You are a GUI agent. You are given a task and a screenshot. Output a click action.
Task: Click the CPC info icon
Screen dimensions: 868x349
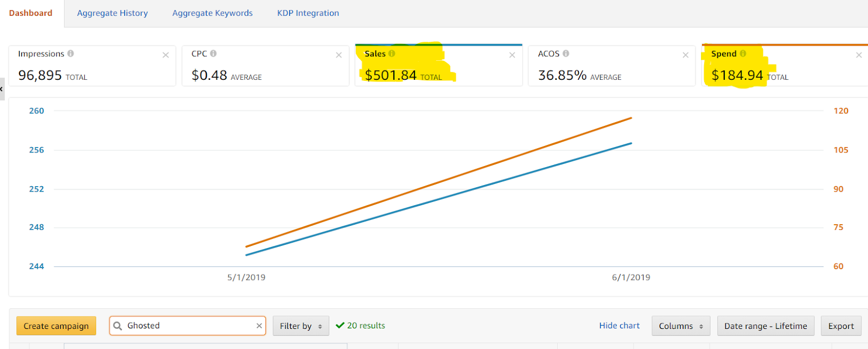coord(213,54)
